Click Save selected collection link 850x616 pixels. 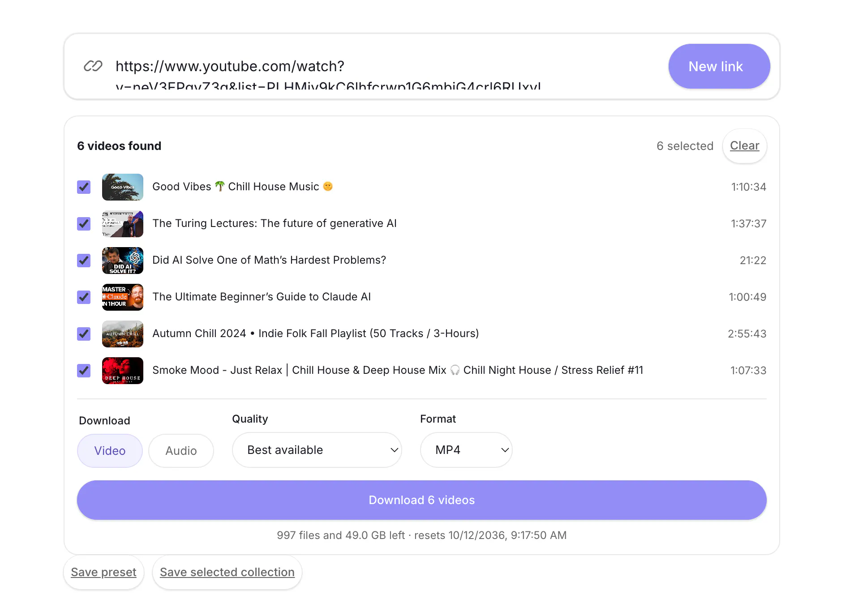[227, 572]
